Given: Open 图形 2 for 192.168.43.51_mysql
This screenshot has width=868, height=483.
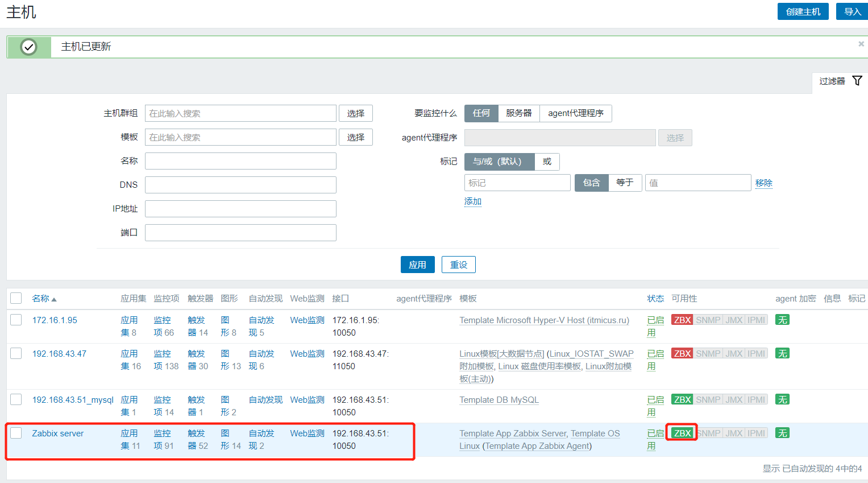Looking at the screenshot, I should click(225, 406).
